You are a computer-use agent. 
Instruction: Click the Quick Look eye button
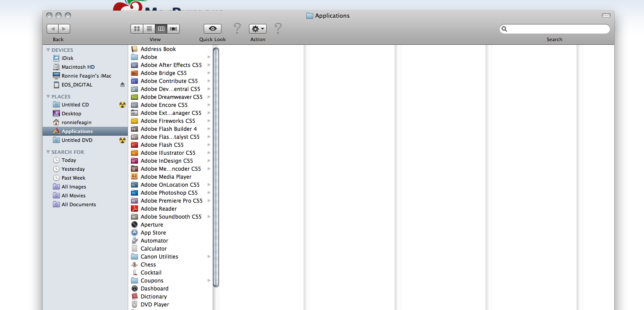(213, 29)
